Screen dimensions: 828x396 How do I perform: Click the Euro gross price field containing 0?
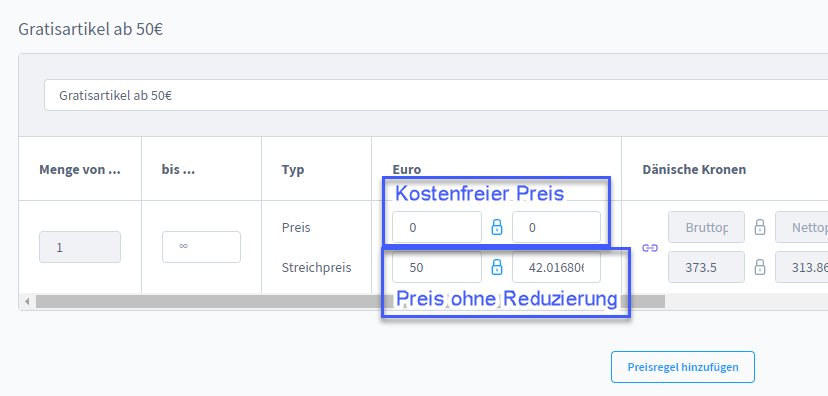coord(437,228)
